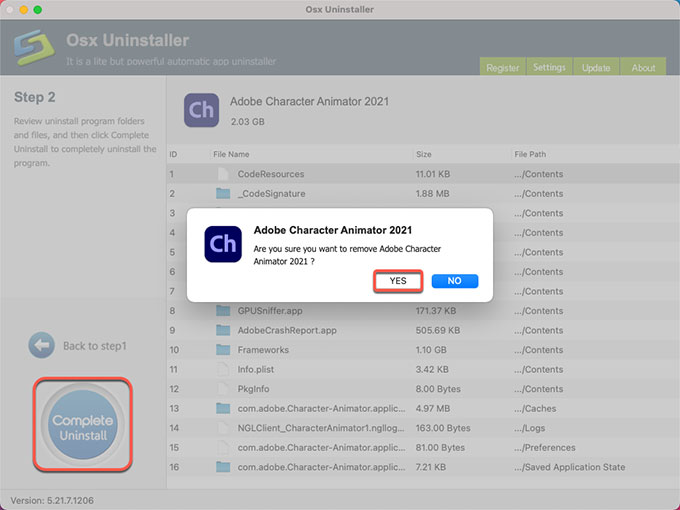Select the _CodeSignature folder icon

click(223, 193)
